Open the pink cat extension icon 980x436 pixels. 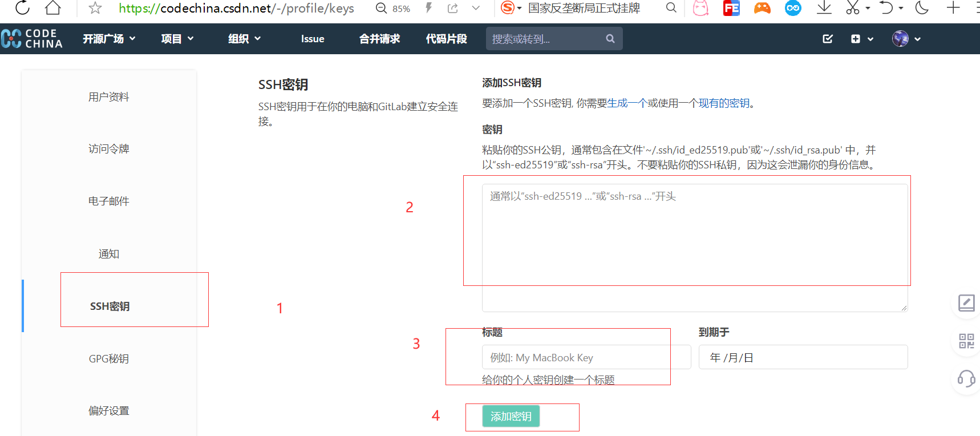700,8
